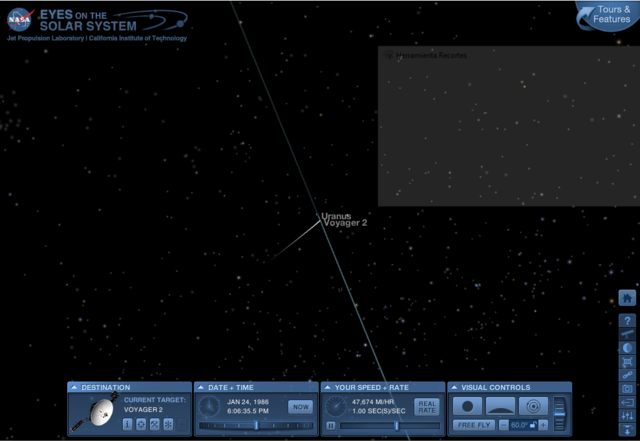Screen dimensions: 640x441
Task: Enable FREE FLY mode
Action: pos(474,425)
